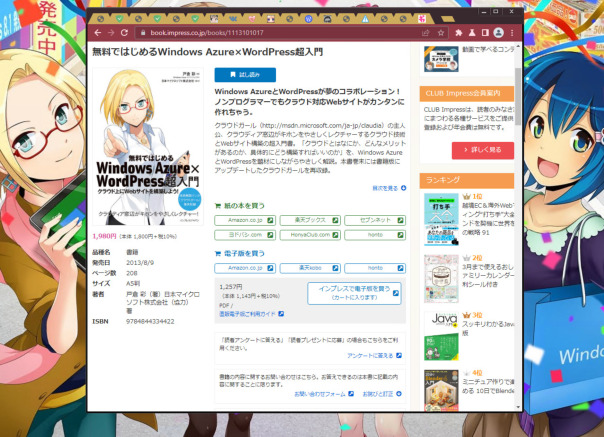Switch to the pink heart icon tab

(x=252, y=18)
